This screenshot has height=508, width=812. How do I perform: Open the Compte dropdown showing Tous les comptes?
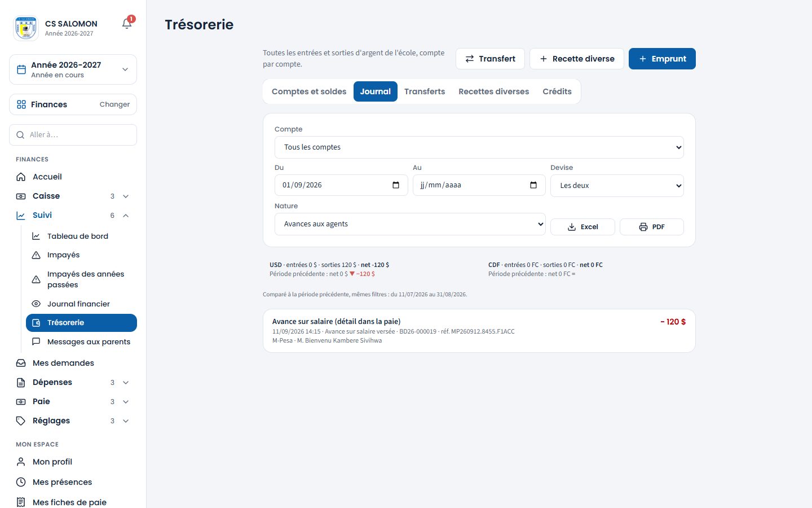point(479,147)
